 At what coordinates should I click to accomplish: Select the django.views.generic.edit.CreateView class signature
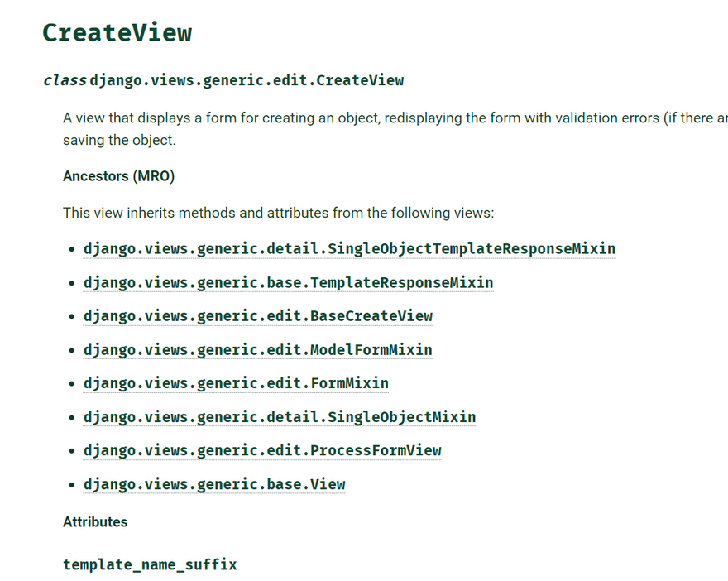click(247, 80)
